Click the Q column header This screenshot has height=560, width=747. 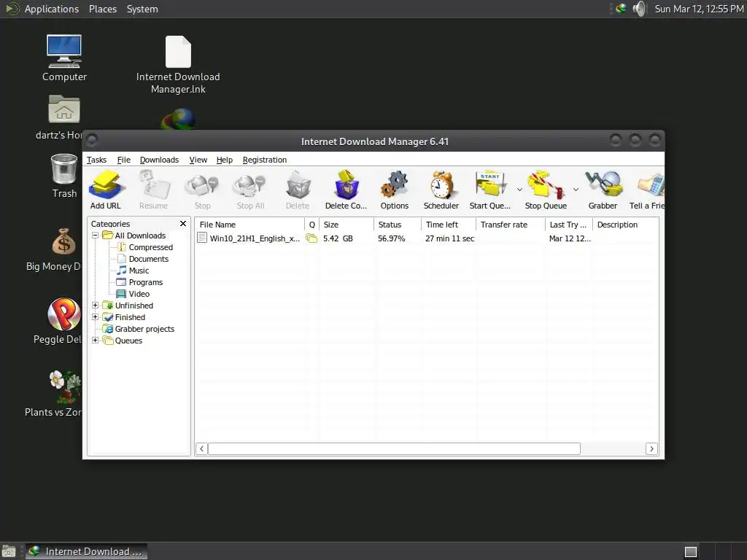[312, 225]
